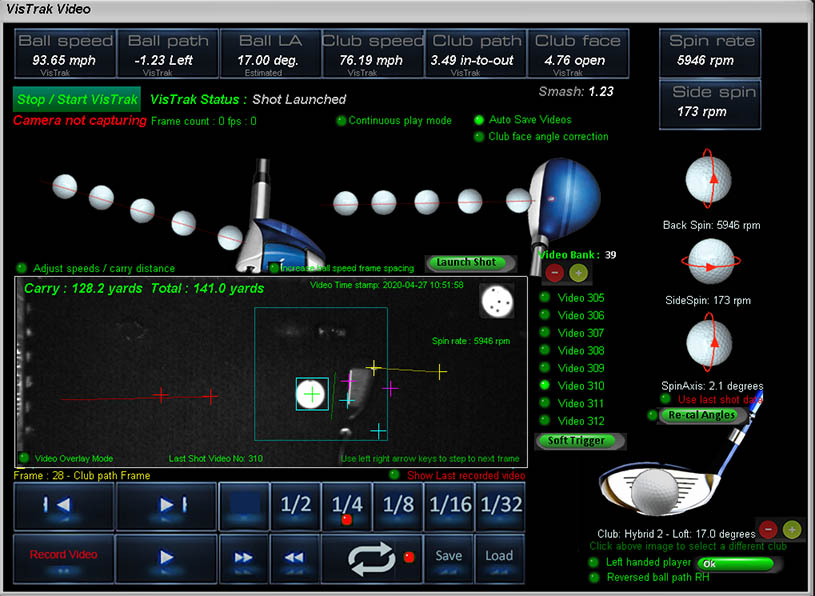
Task: Click the fast-forward double arrow button
Action: [x=244, y=558]
